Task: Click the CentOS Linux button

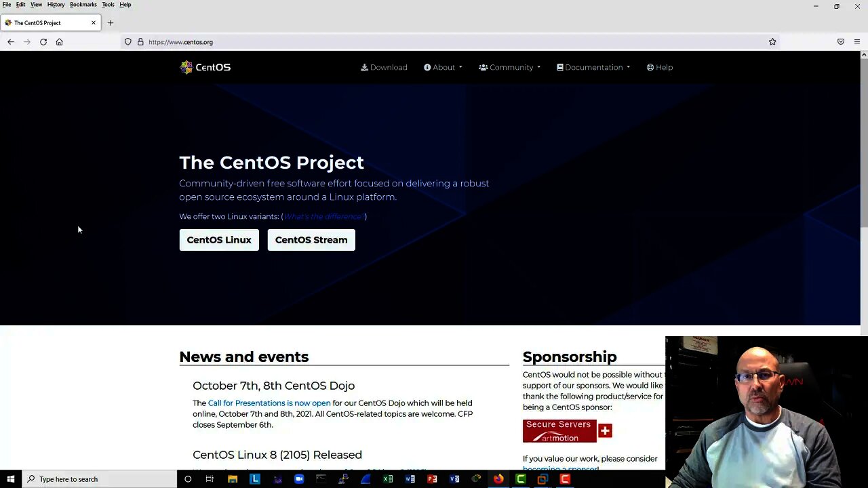Action: pyautogui.click(x=219, y=240)
